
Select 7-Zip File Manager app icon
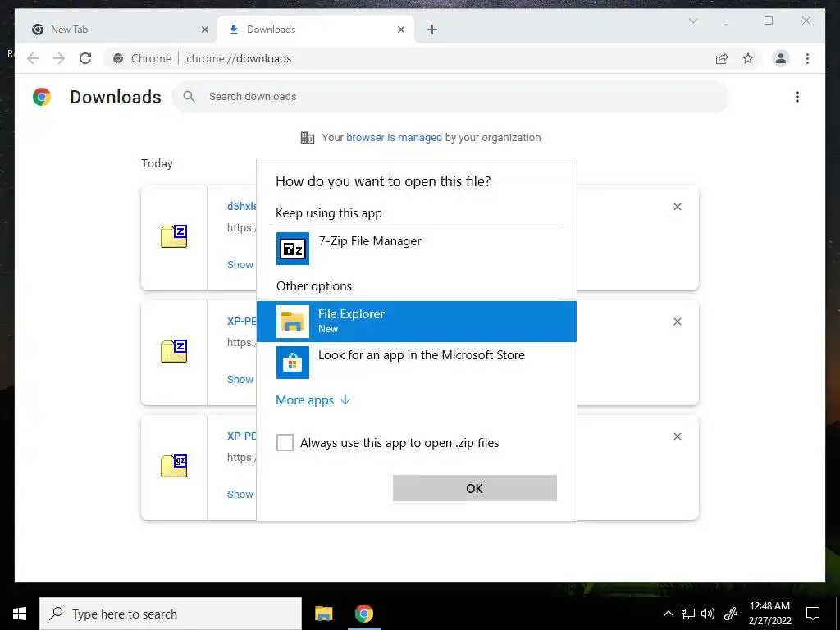pos(293,248)
